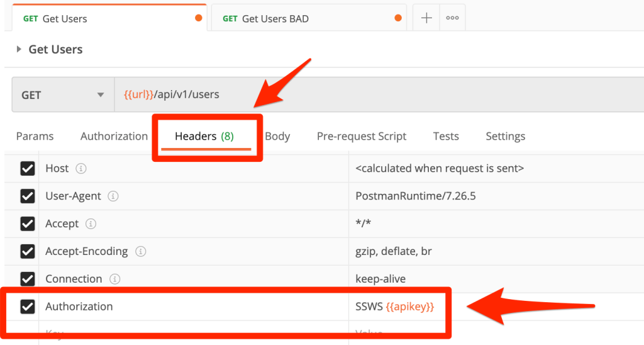Disable the Authorization header checkbox
This screenshot has height=345, width=644.
pos(28,307)
